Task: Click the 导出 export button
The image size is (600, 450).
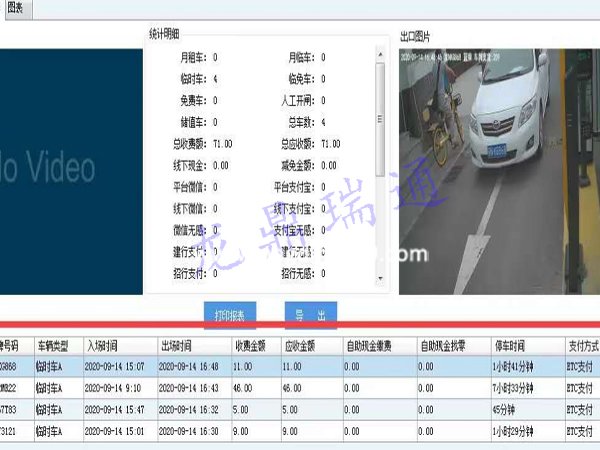Action: click(310, 315)
